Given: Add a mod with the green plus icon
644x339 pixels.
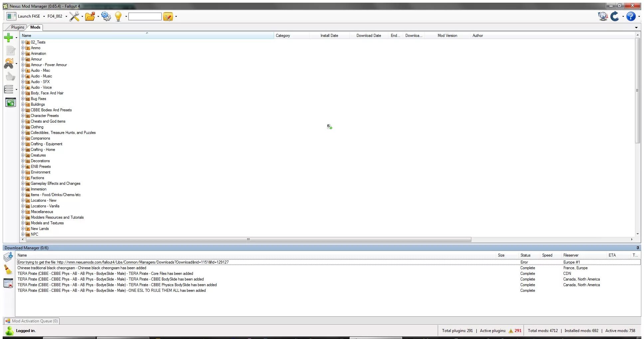Looking at the screenshot, I should (9, 38).
